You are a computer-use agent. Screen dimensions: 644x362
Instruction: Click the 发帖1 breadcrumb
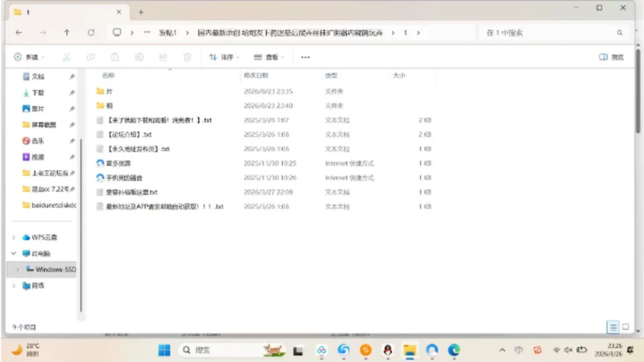pyautogui.click(x=168, y=33)
